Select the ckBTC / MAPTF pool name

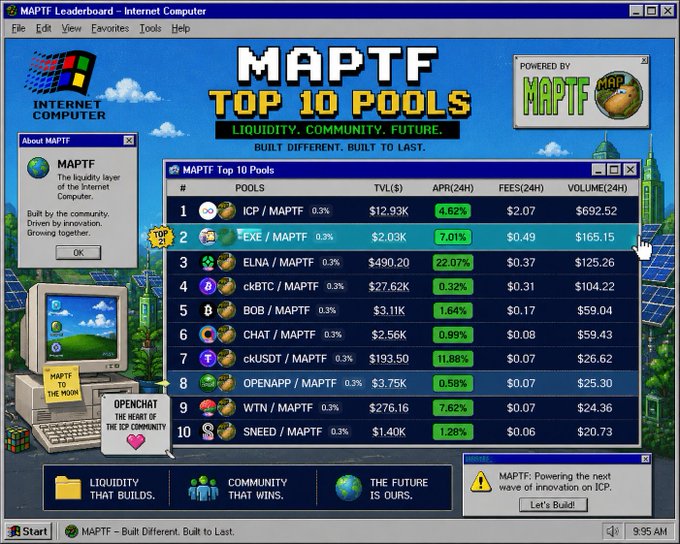281,286
